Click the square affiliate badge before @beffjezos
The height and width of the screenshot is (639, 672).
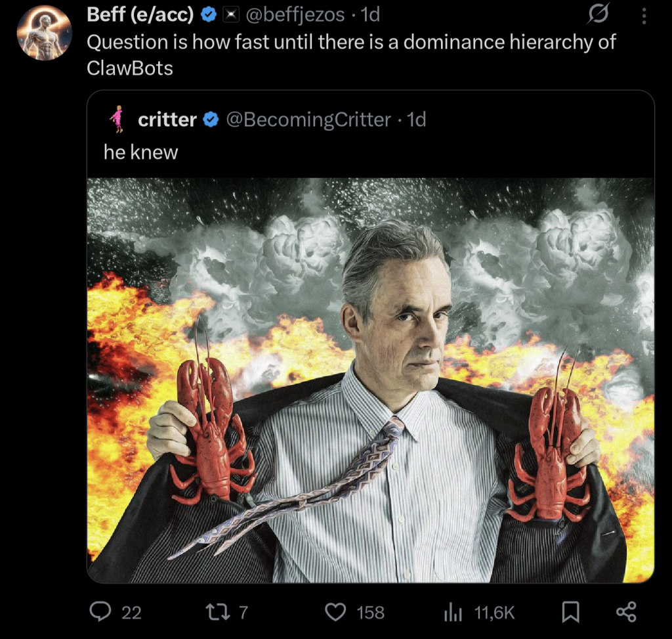click(x=230, y=14)
